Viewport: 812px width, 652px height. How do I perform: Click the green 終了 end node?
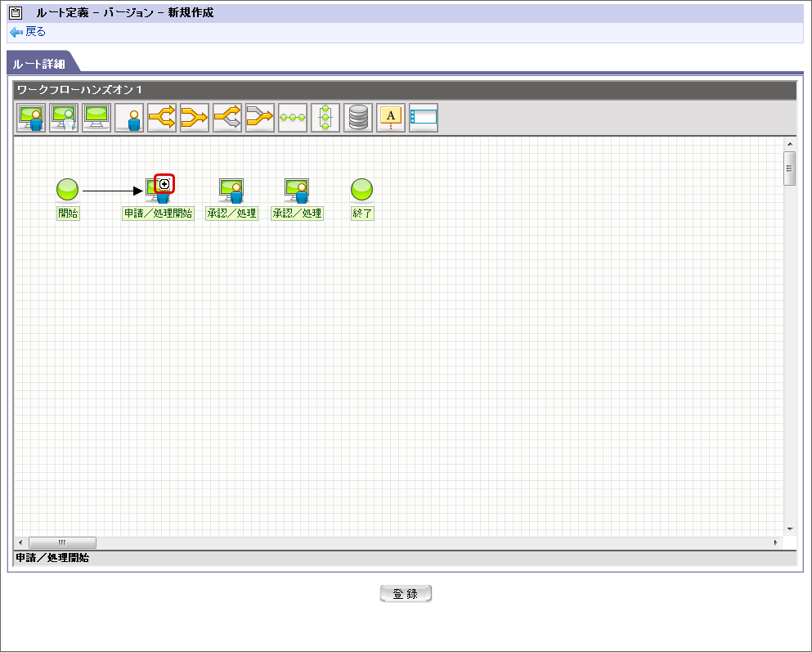[x=362, y=190]
